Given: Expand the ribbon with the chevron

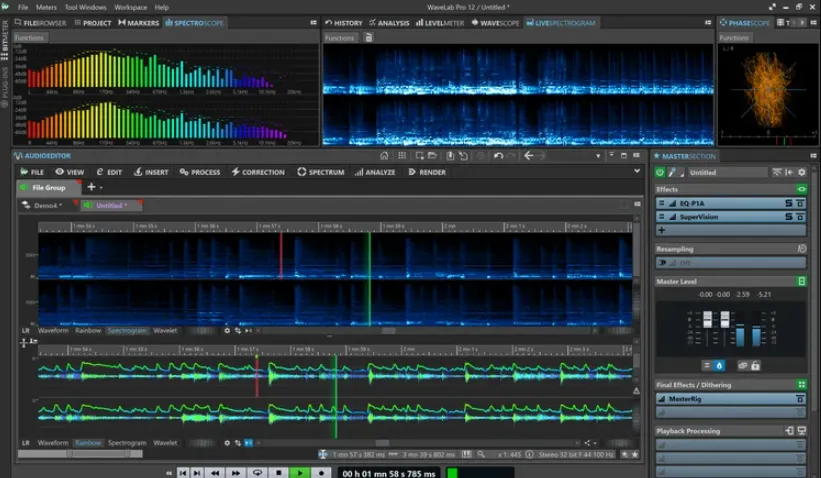Looking at the screenshot, I should coord(637,171).
